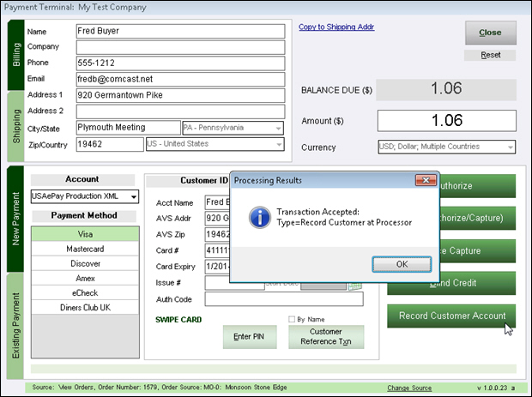
Task: Click the Reset button
Action: tap(491, 55)
